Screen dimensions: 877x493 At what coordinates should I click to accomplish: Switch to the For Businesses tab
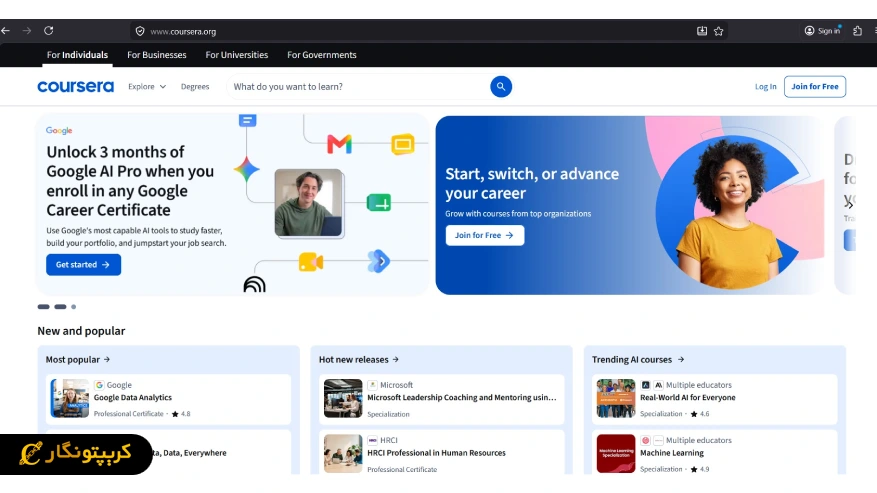tap(157, 55)
